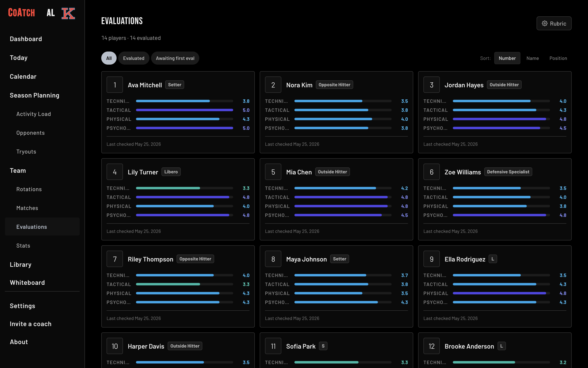This screenshot has width=588, height=368.
Task: Go to Today page
Action: (x=42, y=58)
